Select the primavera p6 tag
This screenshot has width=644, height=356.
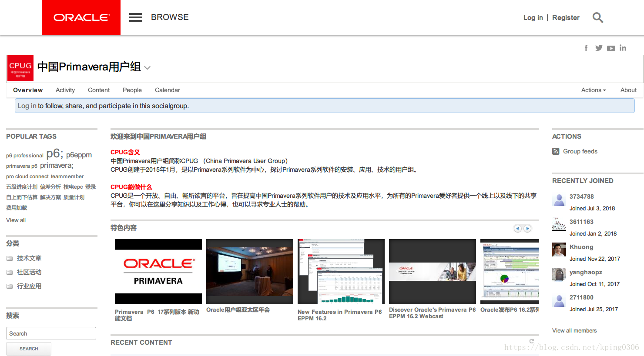point(22,166)
